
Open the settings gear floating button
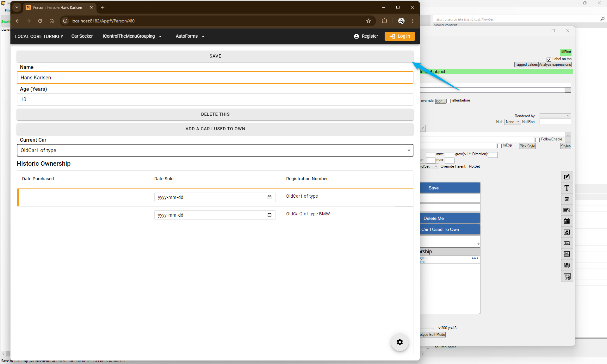[x=400, y=342]
